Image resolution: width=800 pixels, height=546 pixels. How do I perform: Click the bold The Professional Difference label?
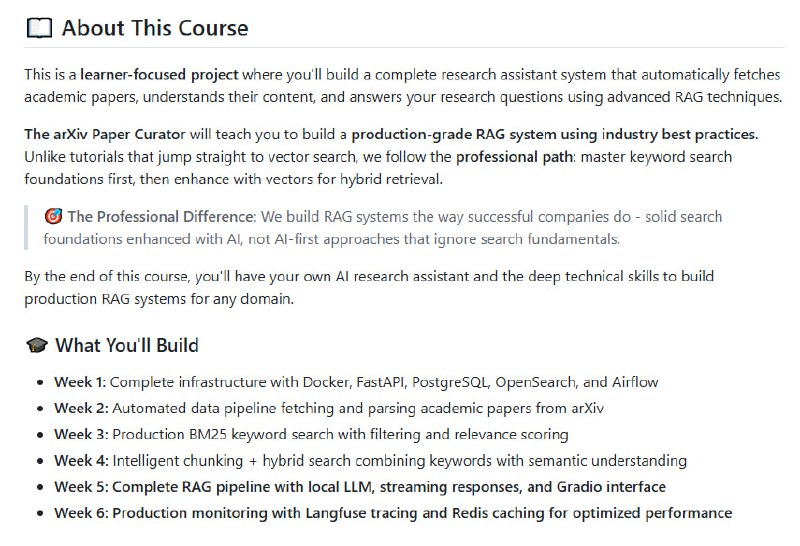tap(159, 217)
